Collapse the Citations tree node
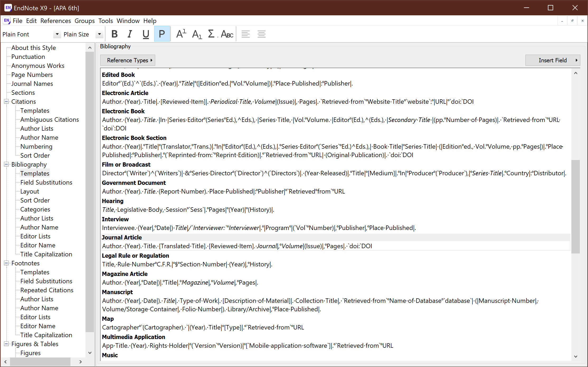 point(6,101)
